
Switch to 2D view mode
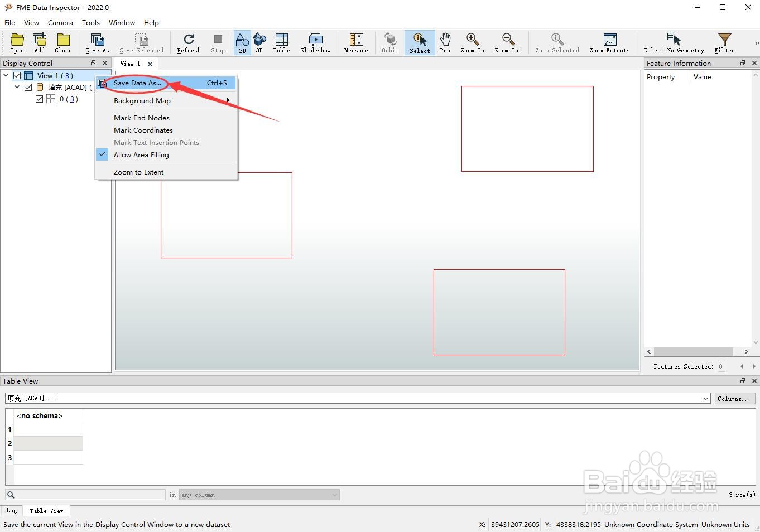242,43
